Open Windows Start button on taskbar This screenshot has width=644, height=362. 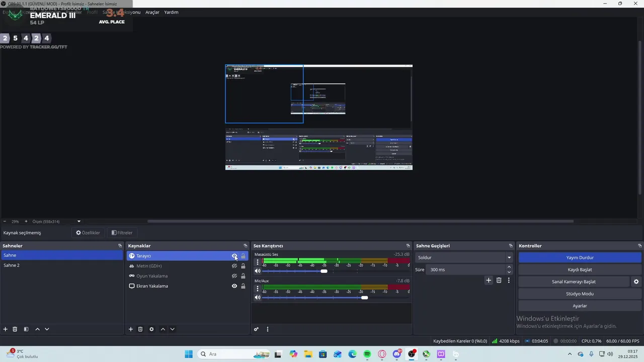point(189,354)
